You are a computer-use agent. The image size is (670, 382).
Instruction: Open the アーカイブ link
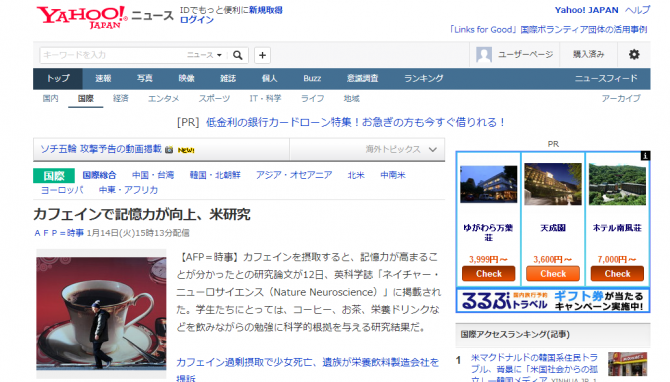tap(621, 98)
